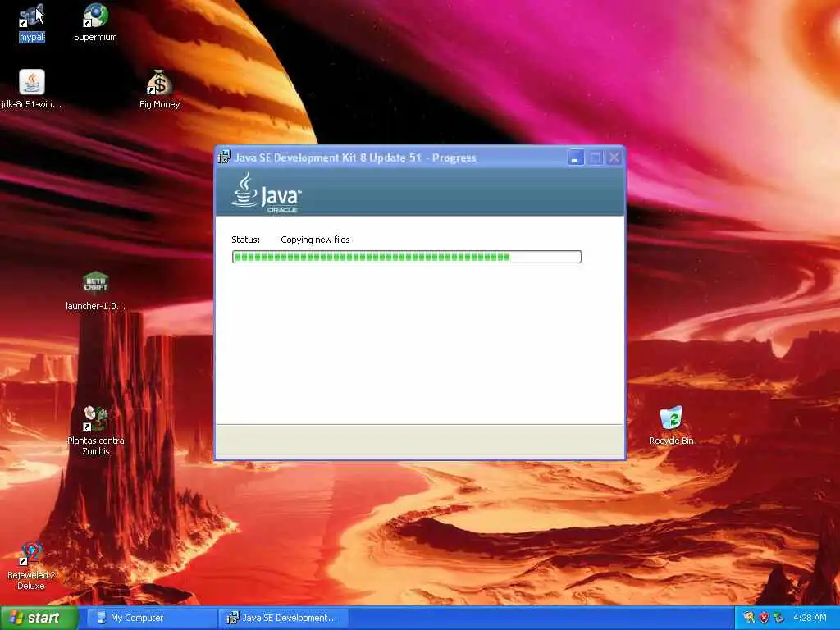Click the 'Copying new files' status text
Screen dimensions: 840x630
(x=315, y=240)
